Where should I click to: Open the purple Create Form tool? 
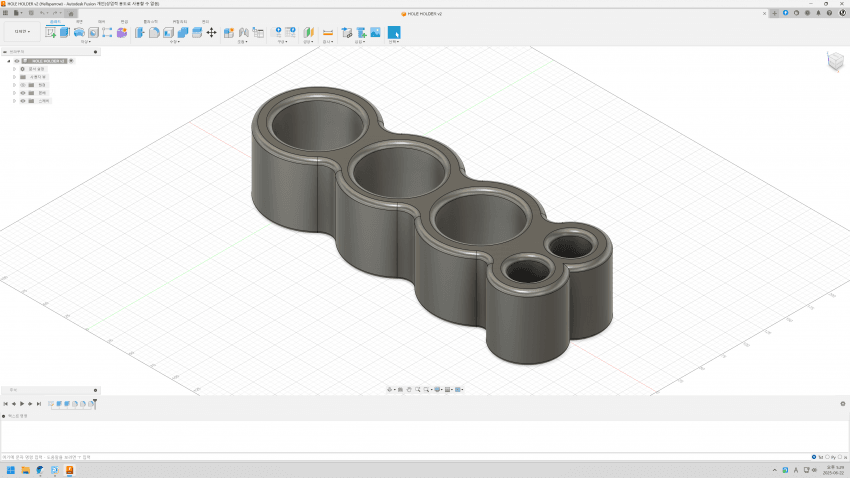(122, 33)
